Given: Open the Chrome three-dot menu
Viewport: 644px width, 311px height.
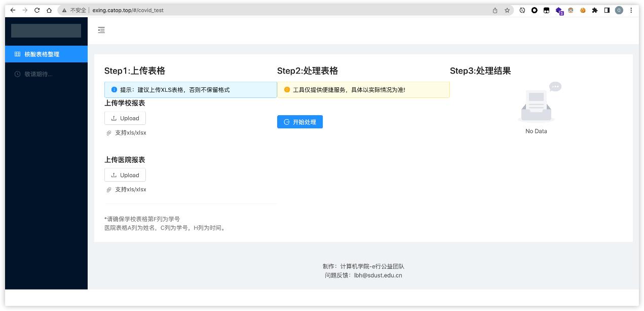Looking at the screenshot, I should point(631,10).
